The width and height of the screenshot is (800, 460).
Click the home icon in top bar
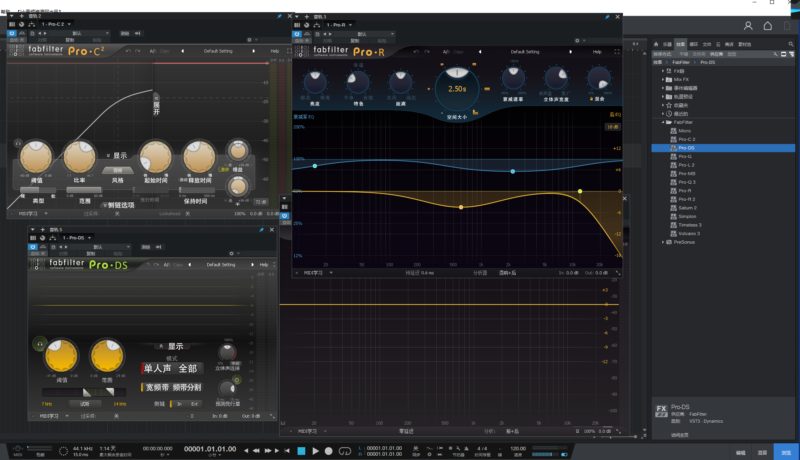coord(768,26)
